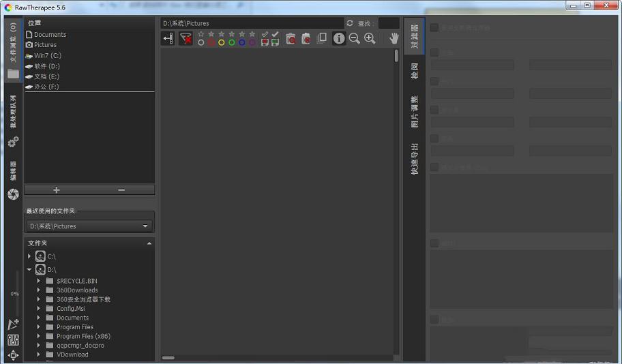
Task: Zoom out thumbnails with the magnifier minus icon
Action: click(x=355, y=39)
